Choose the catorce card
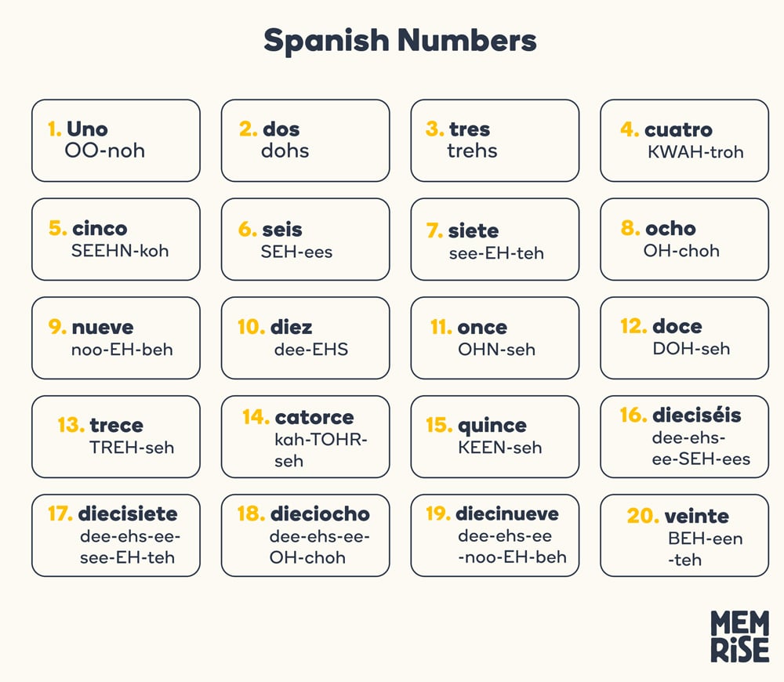The image size is (784, 682). click(x=306, y=437)
